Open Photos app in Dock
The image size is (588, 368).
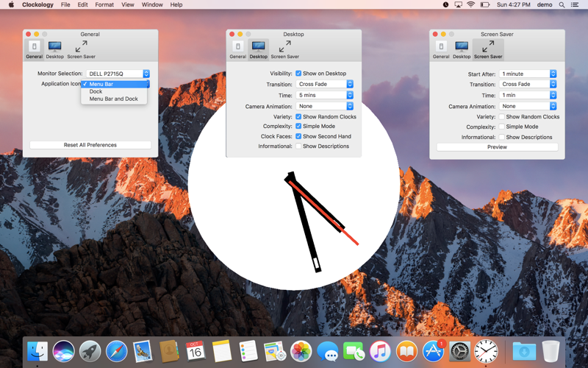tap(301, 352)
